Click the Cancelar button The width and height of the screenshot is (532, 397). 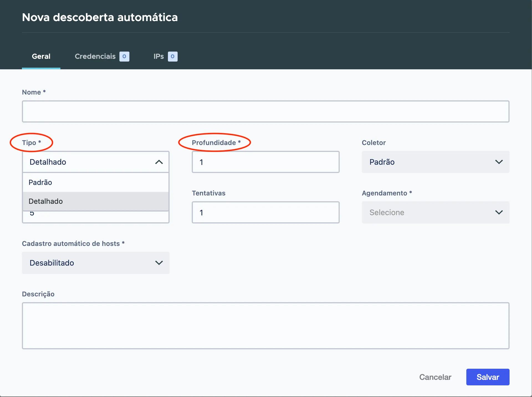435,377
